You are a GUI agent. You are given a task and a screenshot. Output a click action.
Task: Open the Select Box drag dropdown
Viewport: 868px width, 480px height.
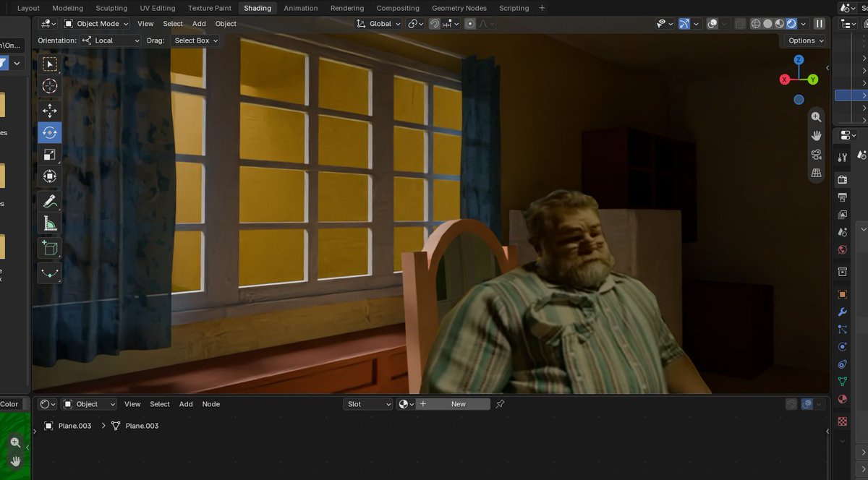195,40
